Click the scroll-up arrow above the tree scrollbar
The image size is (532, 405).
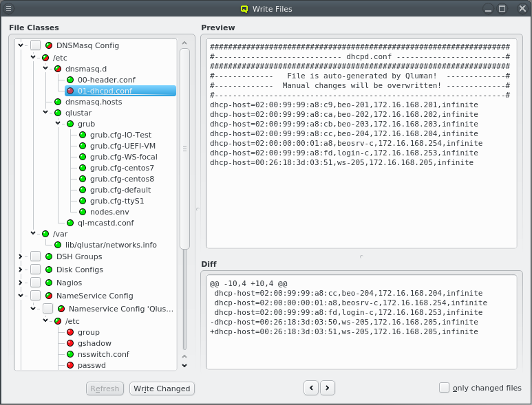tap(184, 43)
